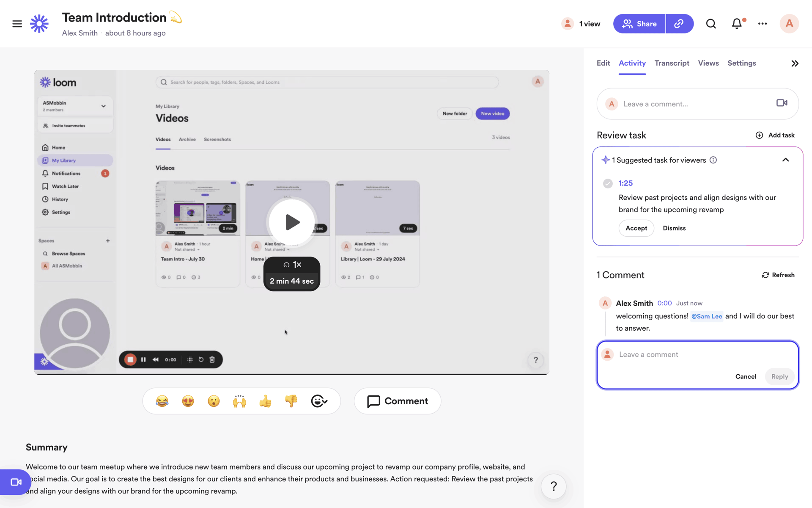Click the Loom logo icon
Image resolution: width=812 pixels, height=508 pixels.
coord(39,24)
